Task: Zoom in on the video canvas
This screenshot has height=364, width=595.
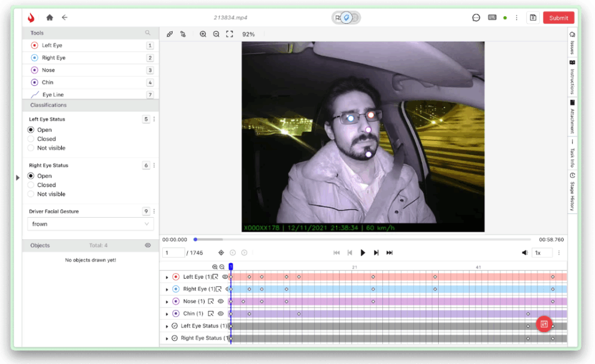Action: click(x=203, y=34)
